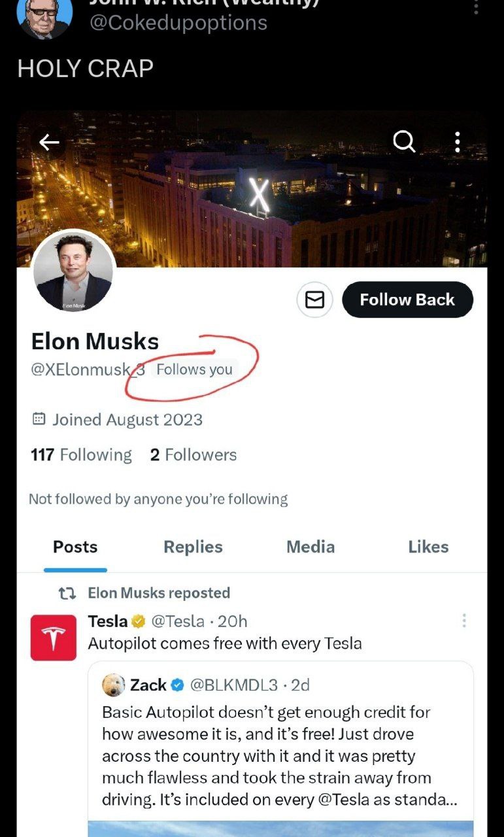Tap the envelope message icon
This screenshot has width=504, height=837.
(x=315, y=299)
